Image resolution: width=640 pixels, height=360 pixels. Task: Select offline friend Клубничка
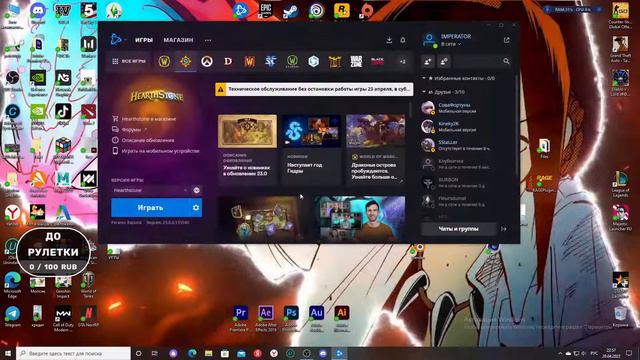pyautogui.click(x=465, y=164)
